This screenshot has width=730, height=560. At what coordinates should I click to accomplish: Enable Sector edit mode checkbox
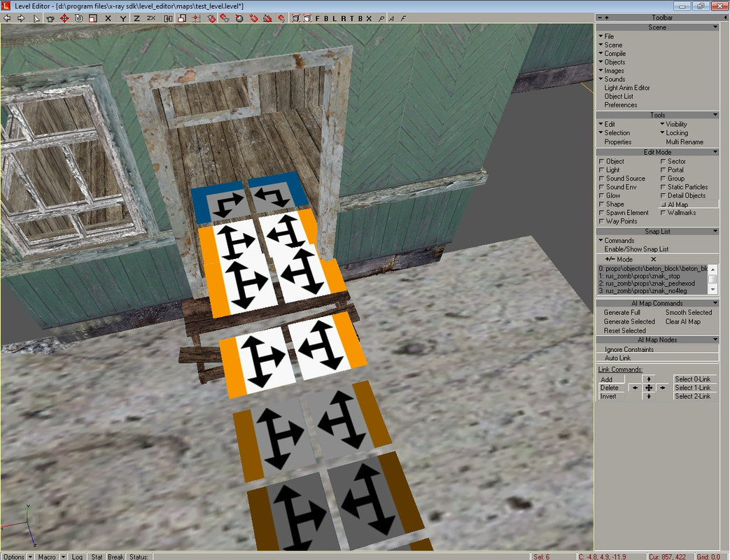pyautogui.click(x=663, y=161)
